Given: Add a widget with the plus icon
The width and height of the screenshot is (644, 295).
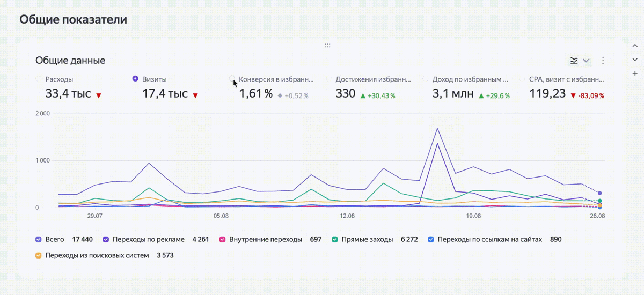Looking at the screenshot, I should 635,73.
